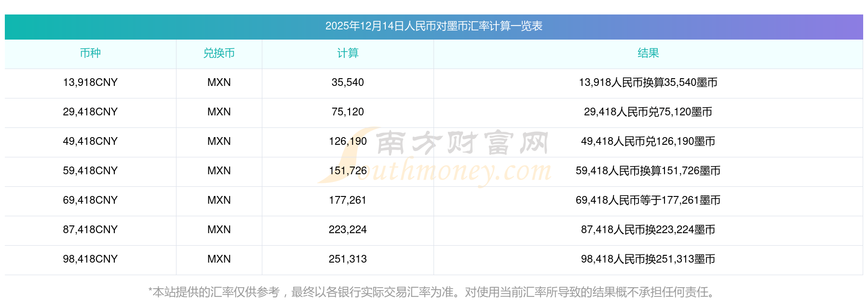Click MXN in the 69,418CNY row
This screenshot has width=868, height=307.
coord(219,200)
